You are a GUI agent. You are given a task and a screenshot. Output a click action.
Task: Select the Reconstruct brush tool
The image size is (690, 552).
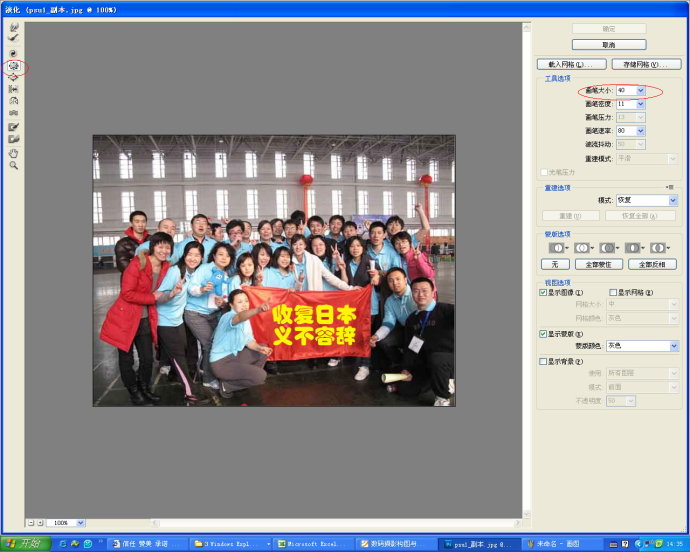(x=14, y=38)
